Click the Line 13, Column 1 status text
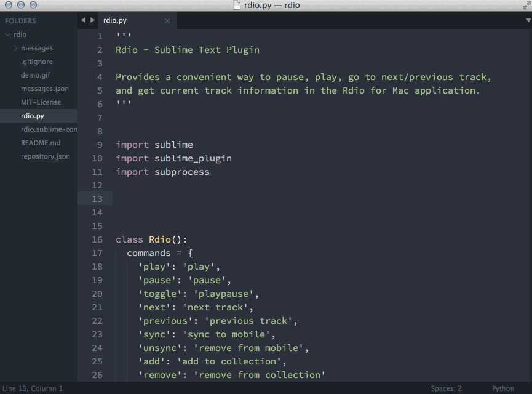 point(33,388)
